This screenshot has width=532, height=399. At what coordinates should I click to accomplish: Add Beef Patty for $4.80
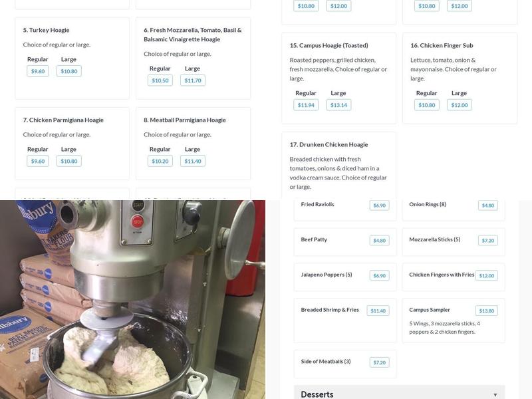[x=379, y=241]
